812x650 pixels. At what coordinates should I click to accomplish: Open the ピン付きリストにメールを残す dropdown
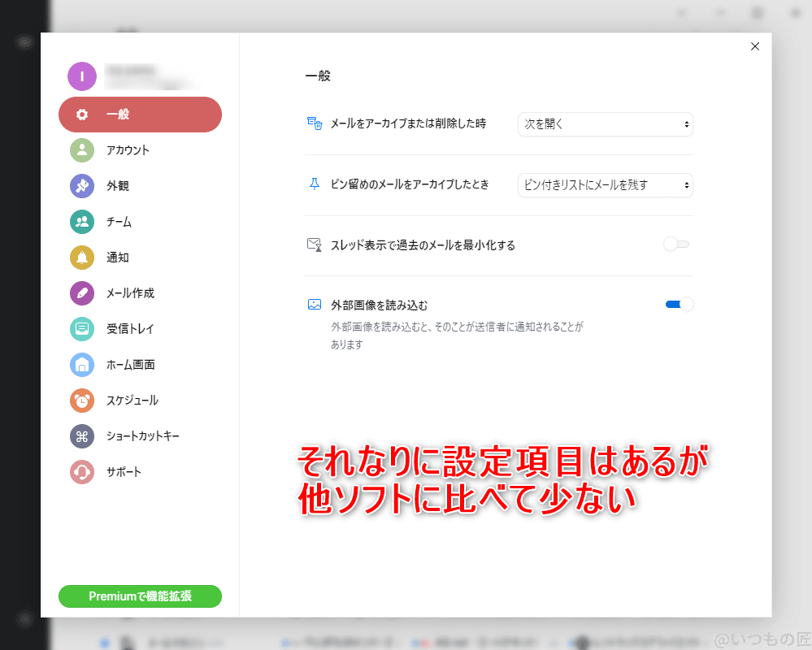[605, 185]
